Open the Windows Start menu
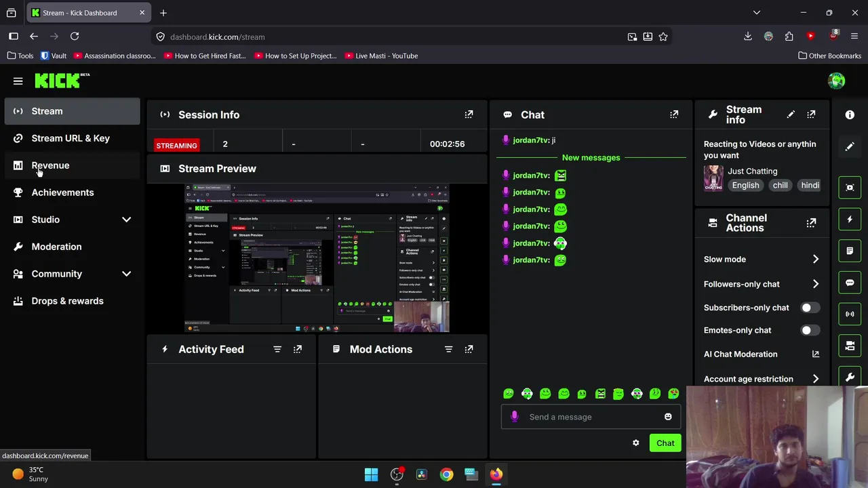 [371, 474]
